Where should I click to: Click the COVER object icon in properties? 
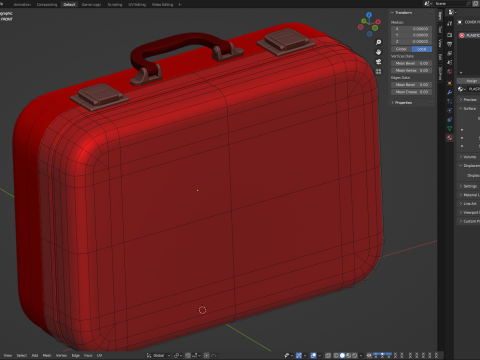(x=460, y=22)
